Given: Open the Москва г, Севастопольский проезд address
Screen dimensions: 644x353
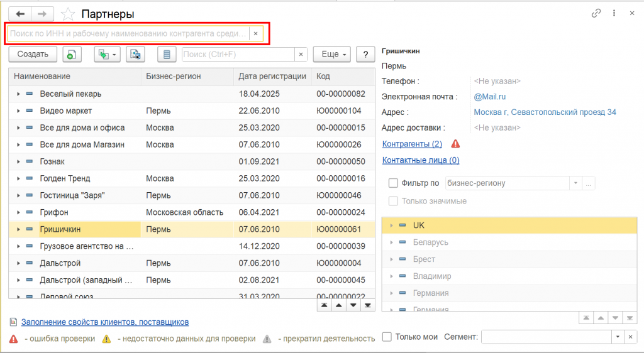Looking at the screenshot, I should click(545, 112).
